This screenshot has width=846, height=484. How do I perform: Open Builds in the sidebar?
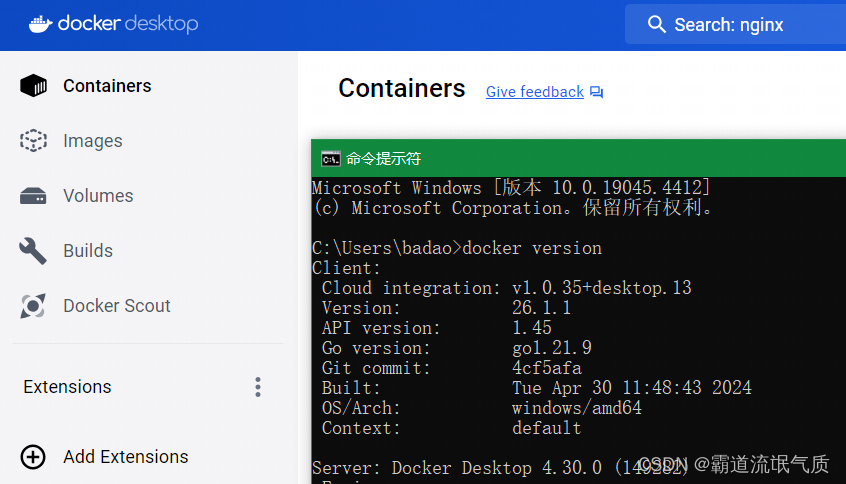pos(86,251)
